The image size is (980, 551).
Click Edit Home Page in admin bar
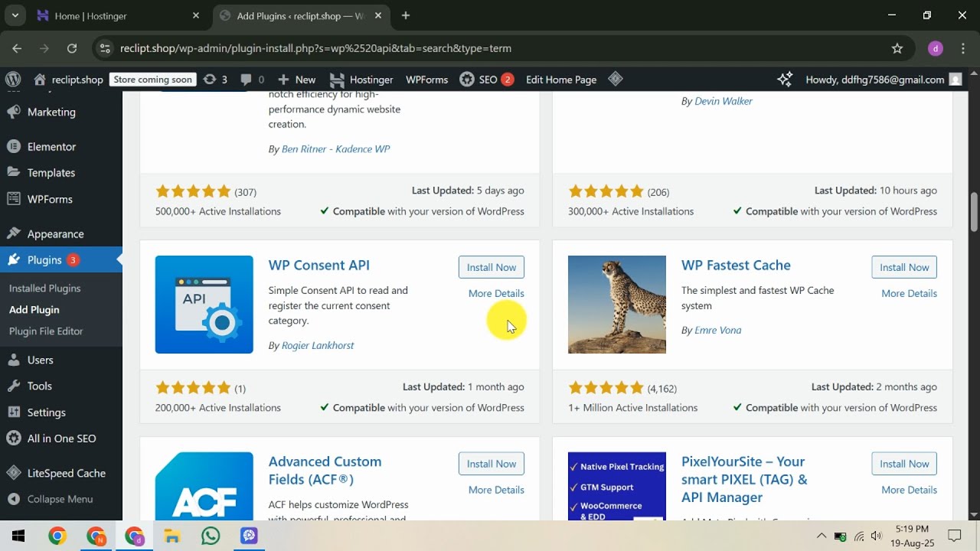[x=560, y=80]
